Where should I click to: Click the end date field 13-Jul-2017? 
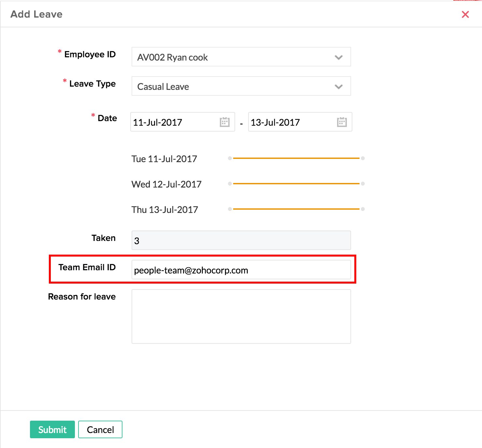pyautogui.click(x=300, y=122)
